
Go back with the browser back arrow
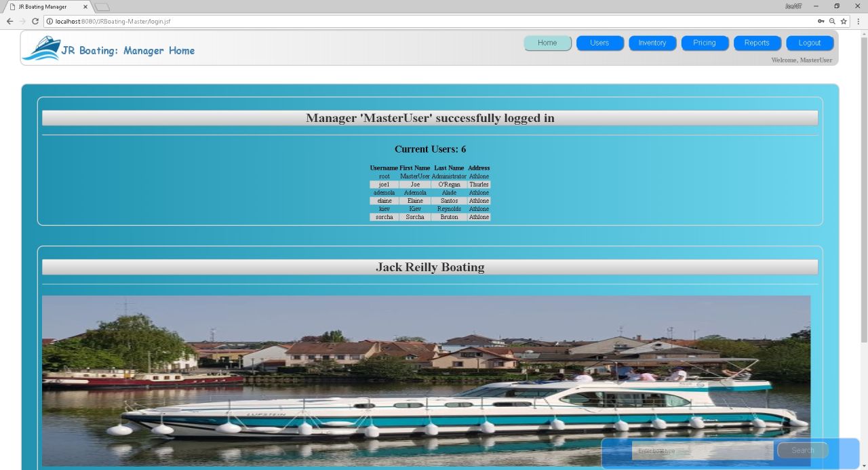point(9,21)
